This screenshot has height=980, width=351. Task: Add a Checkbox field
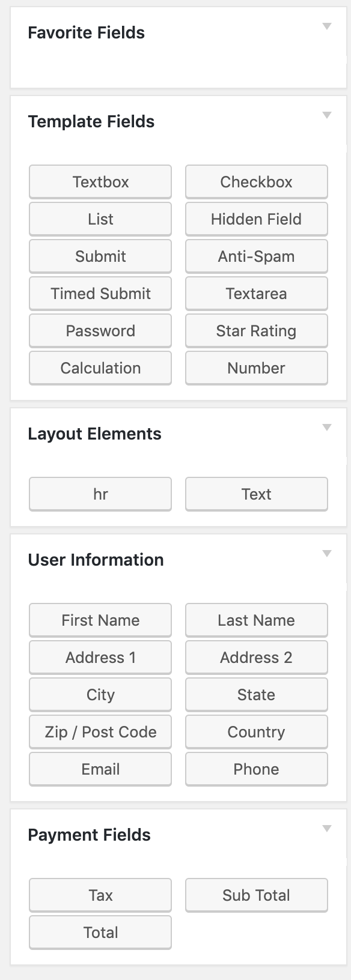[x=257, y=182]
